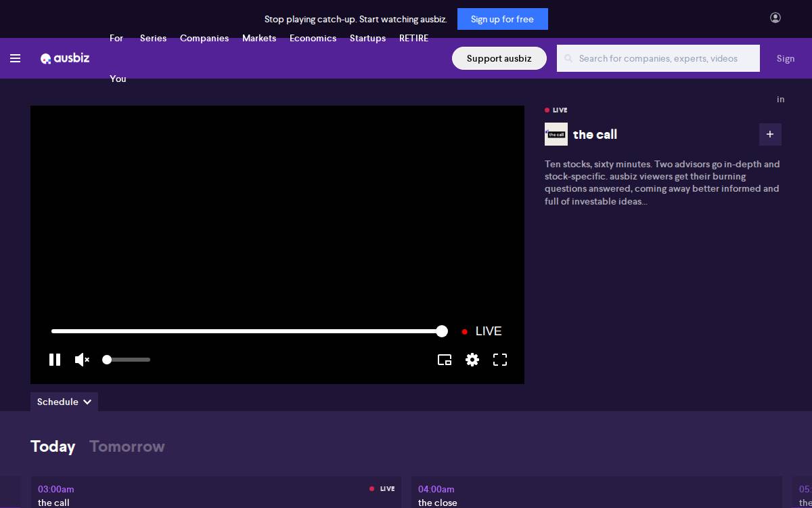
Task: Go to the For You page
Action: (x=118, y=58)
